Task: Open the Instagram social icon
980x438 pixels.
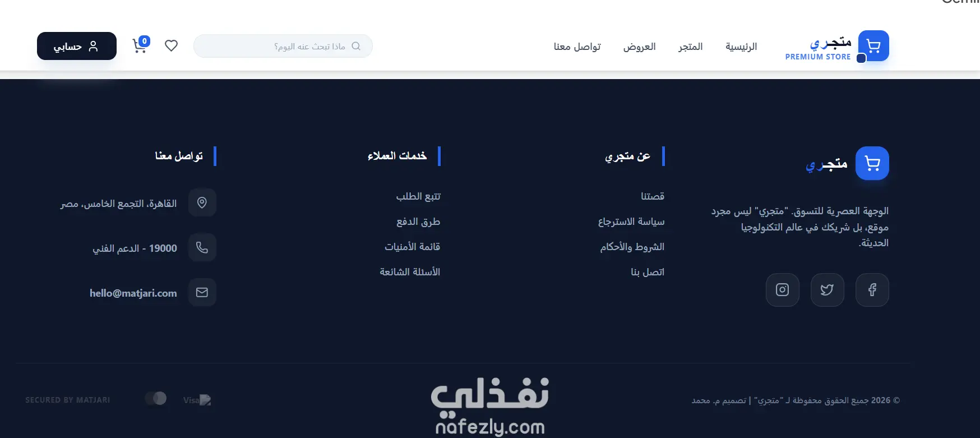Action: tap(783, 290)
